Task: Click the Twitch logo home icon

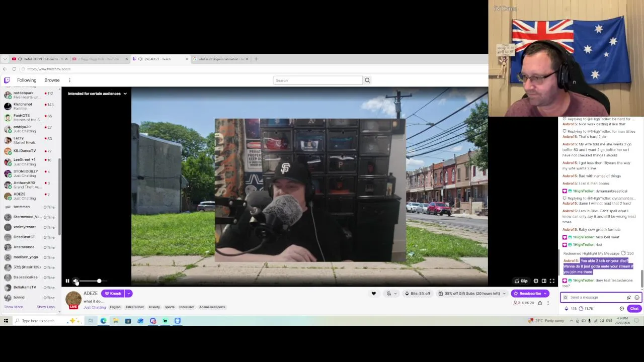Action: click(x=7, y=80)
